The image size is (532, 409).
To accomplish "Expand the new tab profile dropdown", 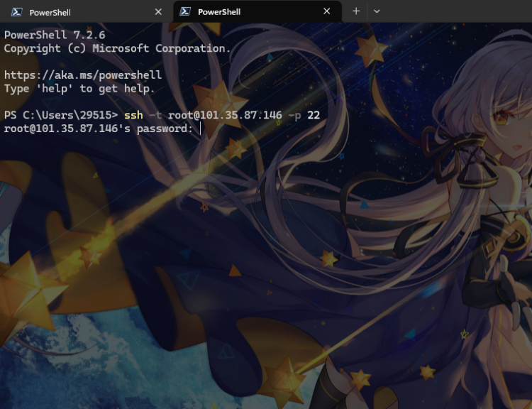I will pyautogui.click(x=377, y=11).
